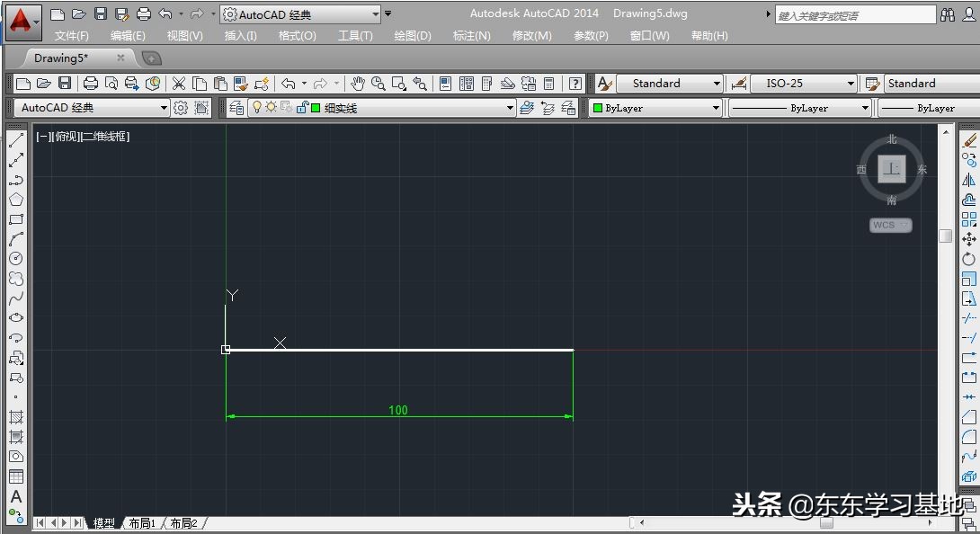Select the Move tool
980x534 pixels.
pos(969,239)
